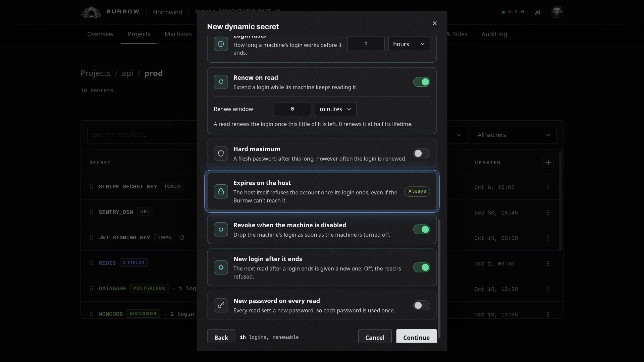Click the dialog's vertical scrollbar
The height and width of the screenshot is (362, 644).
click(x=439, y=279)
